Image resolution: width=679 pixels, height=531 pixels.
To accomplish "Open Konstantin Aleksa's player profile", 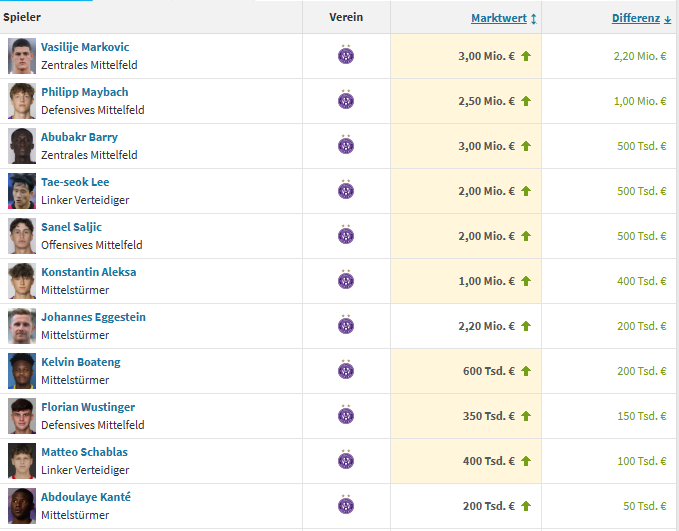I will (x=89, y=272).
